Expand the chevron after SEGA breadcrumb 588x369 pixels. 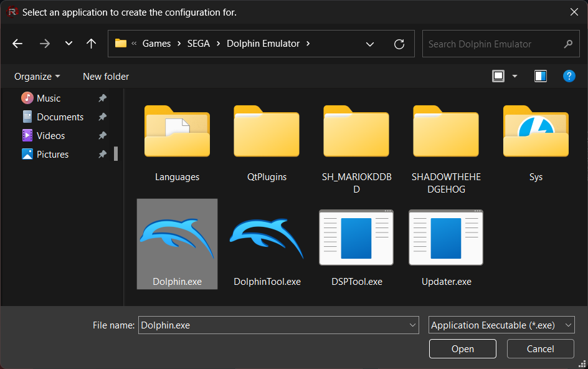(218, 44)
